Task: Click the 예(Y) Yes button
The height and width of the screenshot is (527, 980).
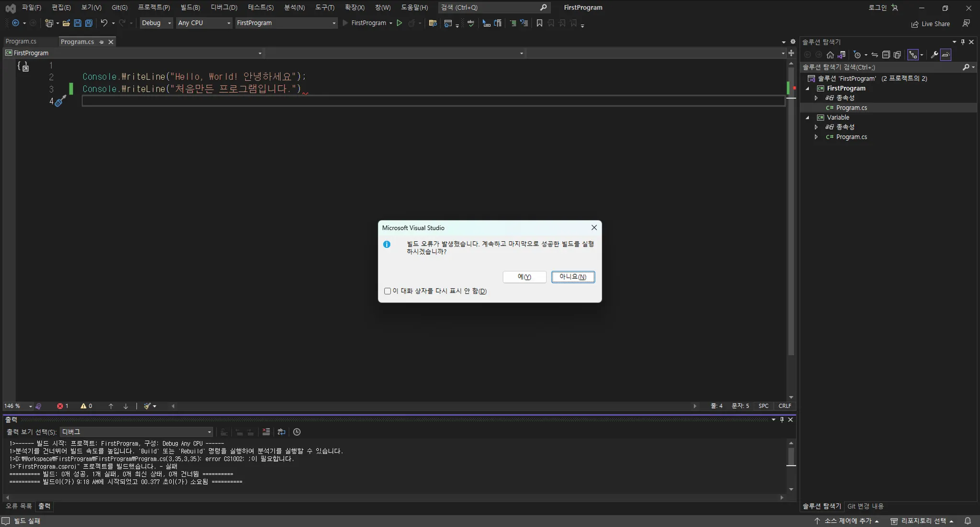Action: (524, 277)
